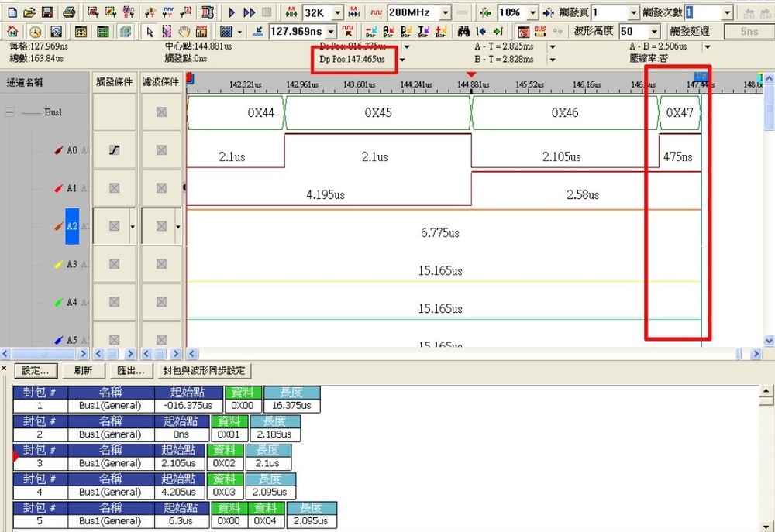
Task: Jump to the A Bar cursor
Action: pyautogui.click(x=388, y=32)
